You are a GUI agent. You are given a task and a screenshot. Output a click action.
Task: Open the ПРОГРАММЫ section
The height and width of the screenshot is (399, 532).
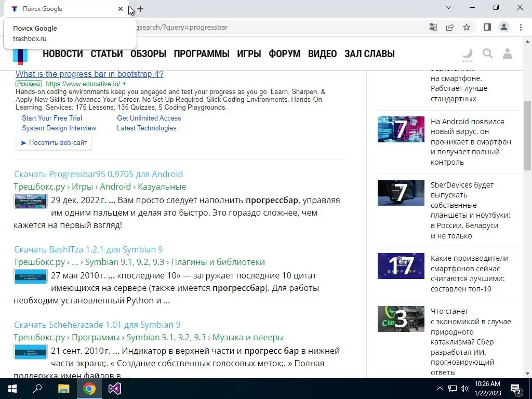click(202, 54)
